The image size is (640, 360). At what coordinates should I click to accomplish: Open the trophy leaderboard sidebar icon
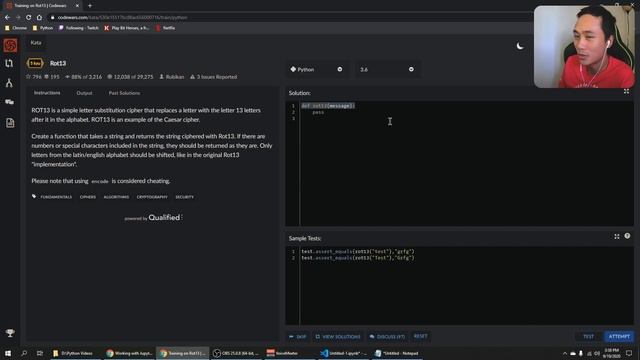point(10,333)
